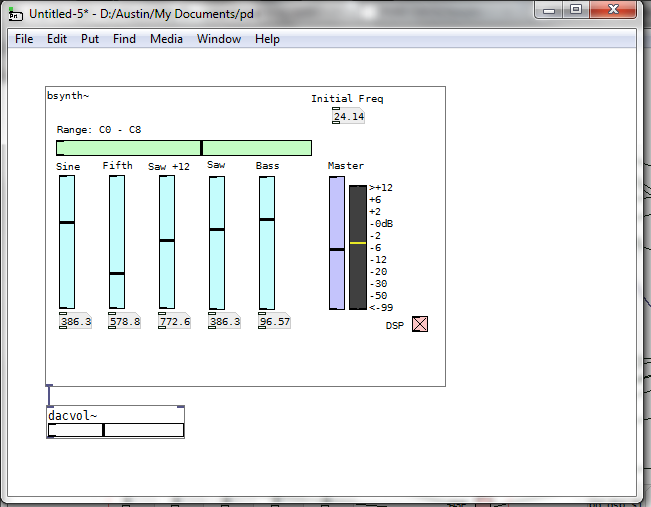Minimize the Untitled-5 window
The image size is (651, 507).
click(x=549, y=10)
